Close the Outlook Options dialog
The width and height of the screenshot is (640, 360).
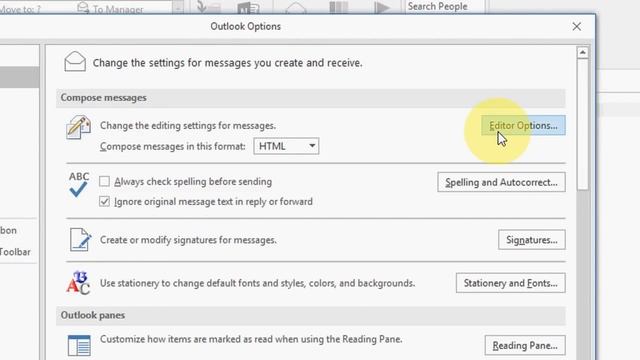(x=576, y=27)
